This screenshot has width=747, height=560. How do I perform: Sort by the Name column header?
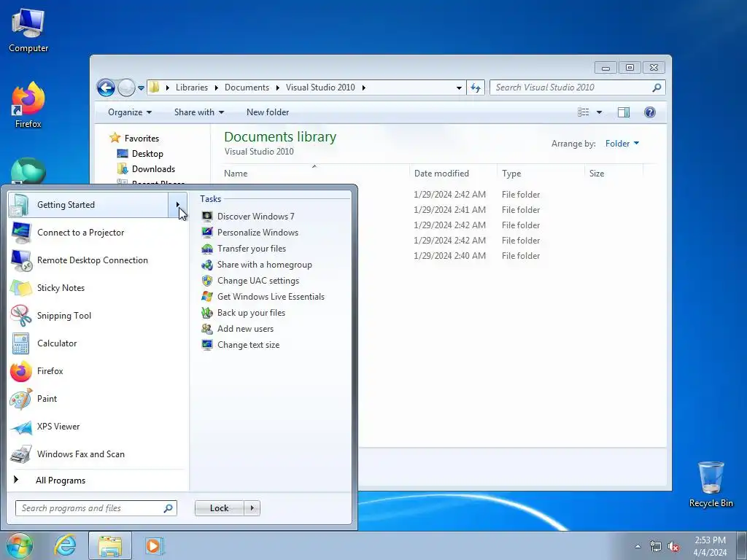[x=314, y=174]
